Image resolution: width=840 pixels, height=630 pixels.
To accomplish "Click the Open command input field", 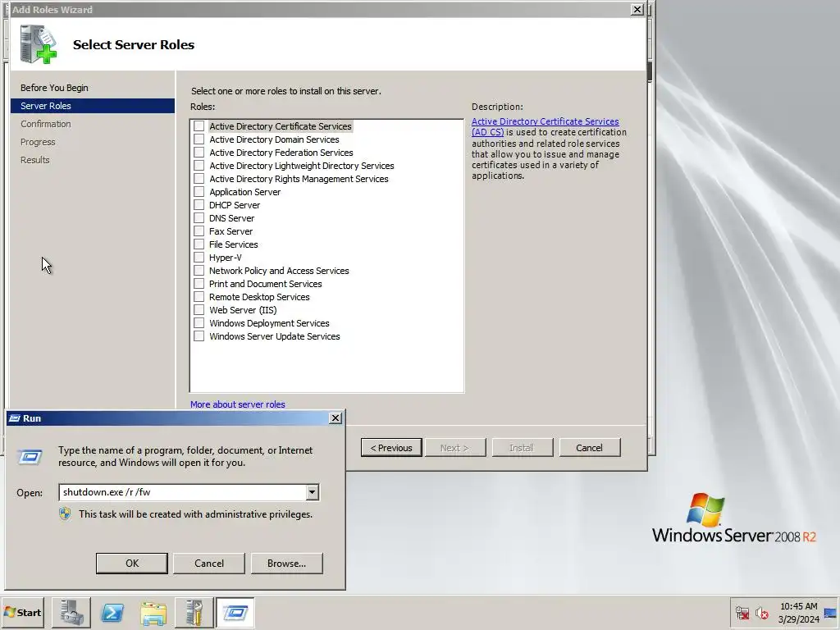I will pos(182,492).
